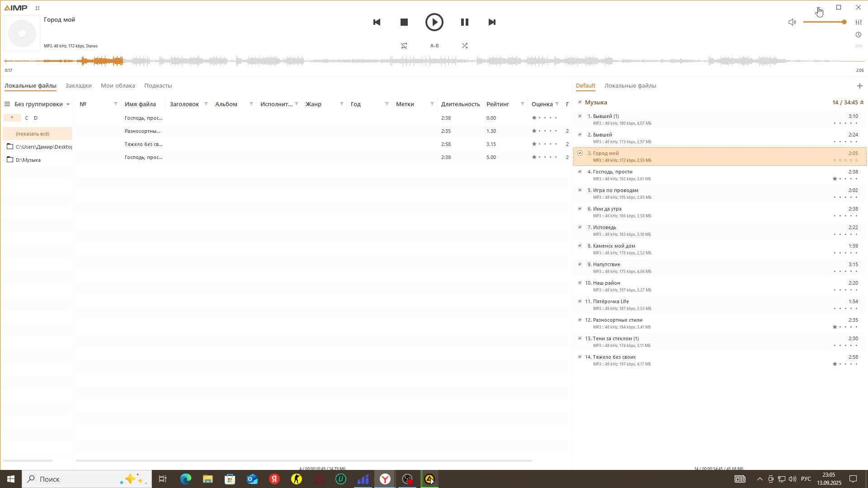Mute sound with speaker icon
The width and height of the screenshot is (868, 488).
[x=792, y=22]
